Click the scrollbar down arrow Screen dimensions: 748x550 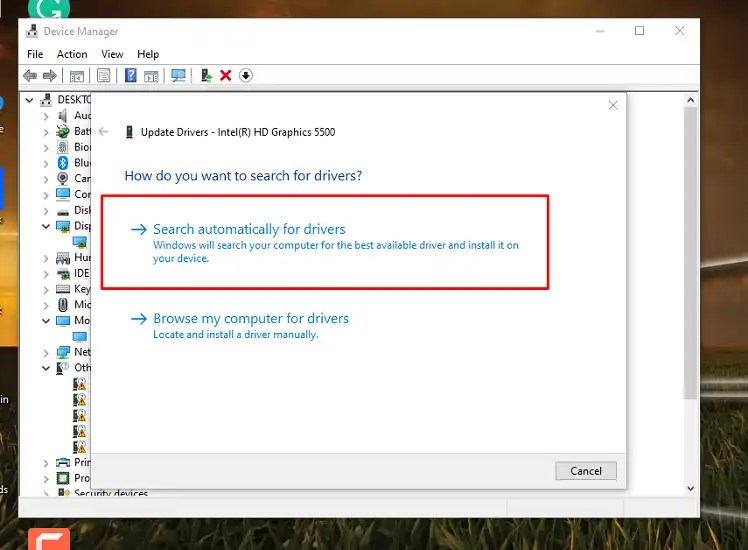pyautogui.click(x=690, y=488)
